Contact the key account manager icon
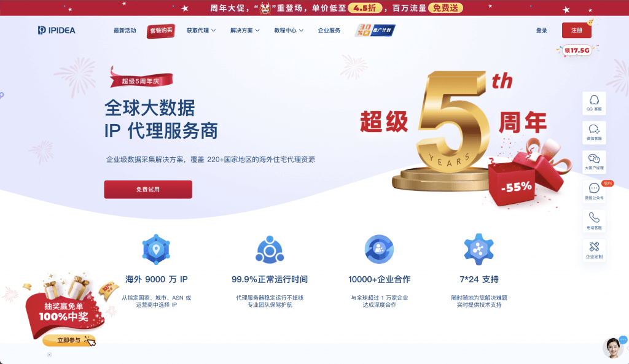Image resolution: width=629 pixels, height=364 pixels. (x=594, y=161)
